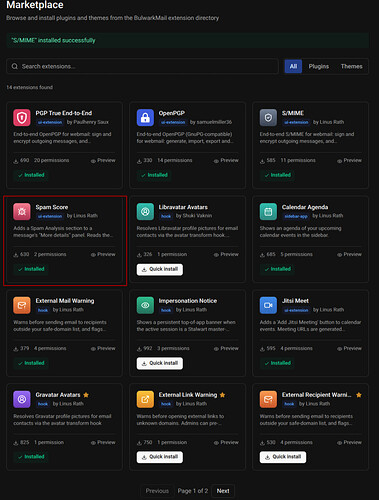Screen dimensions: 379x500
Task: Click the Gravatar Avatars icon
Action: (x=22, y=399)
